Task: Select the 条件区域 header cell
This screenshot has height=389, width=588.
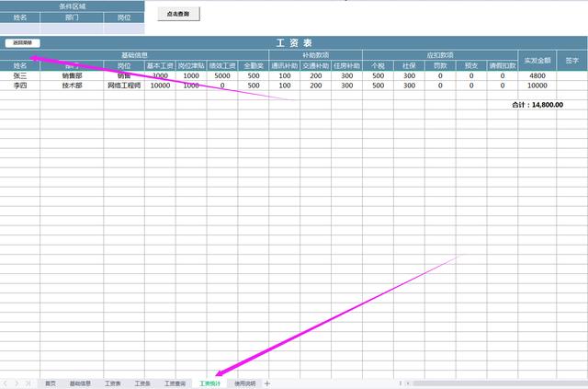Action: (72, 6)
